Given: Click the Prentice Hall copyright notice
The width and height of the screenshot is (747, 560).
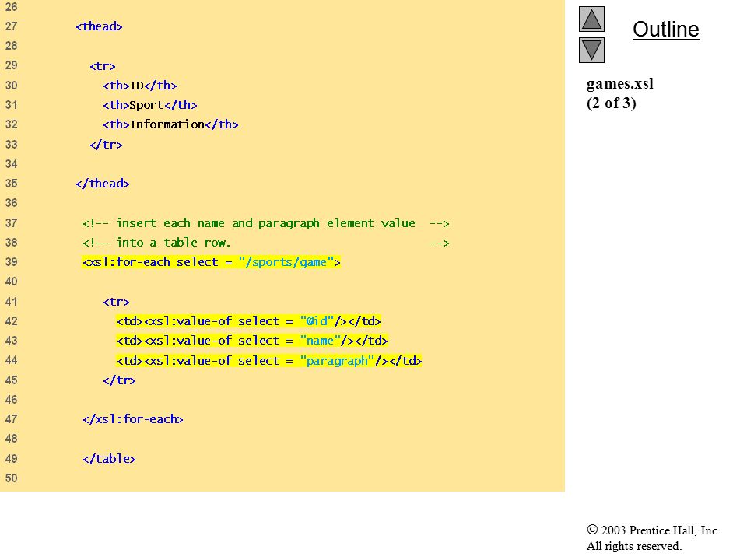Looking at the screenshot, I should pyautogui.click(x=653, y=530).
